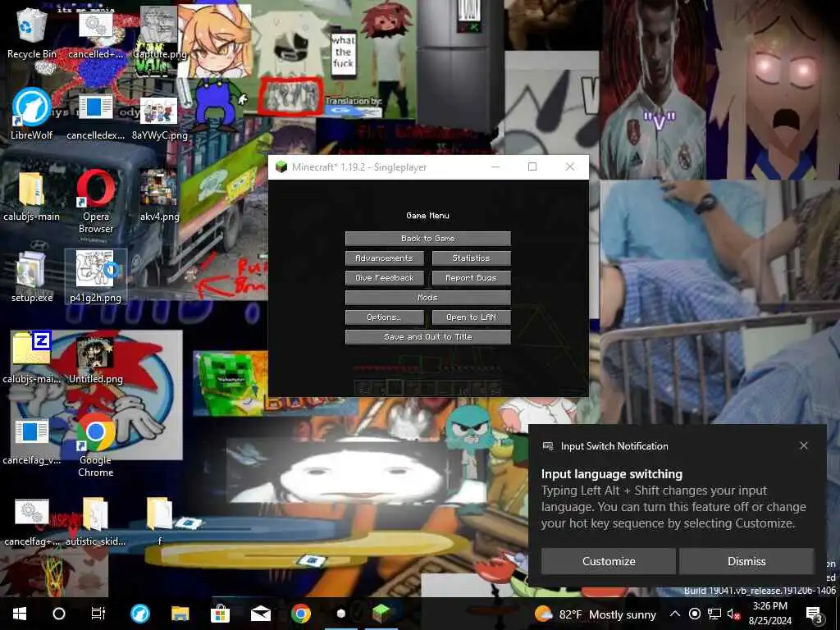Select the calubjs-mai... zip archive icon
Image resolution: width=840 pixels, height=630 pixels.
32,358
